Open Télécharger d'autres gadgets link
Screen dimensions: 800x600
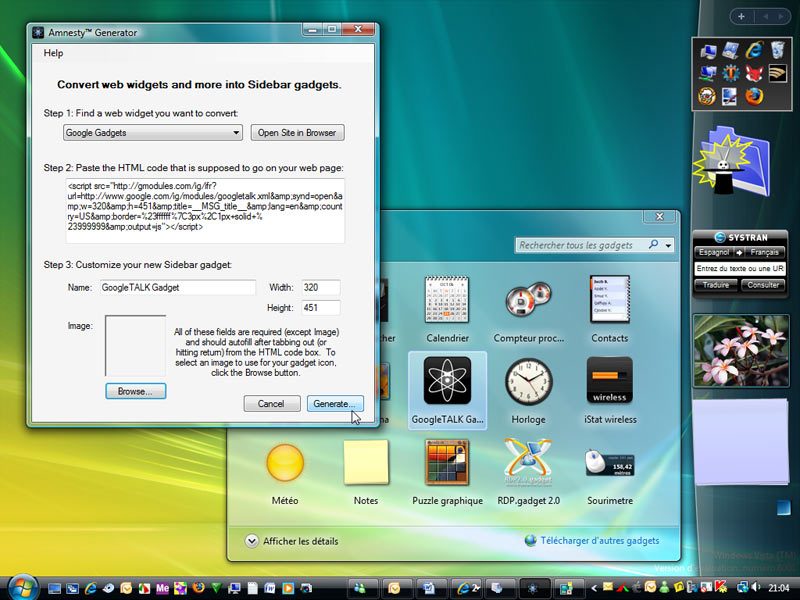[x=599, y=541]
